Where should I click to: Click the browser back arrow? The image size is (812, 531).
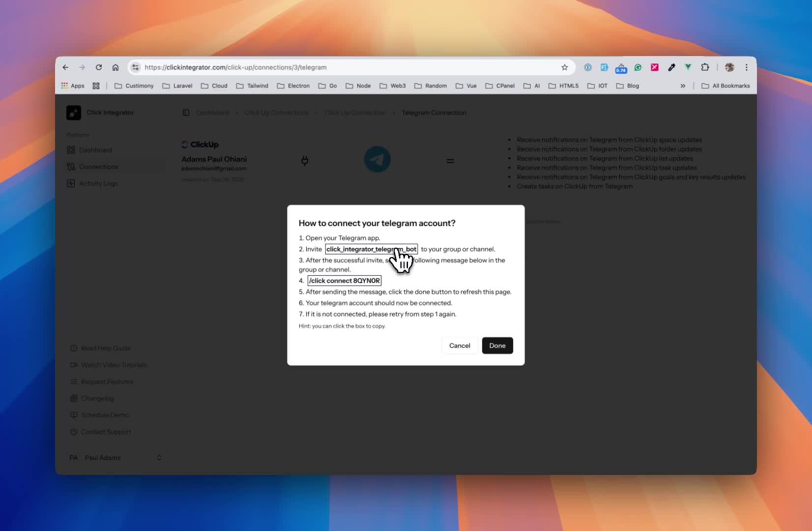click(65, 67)
